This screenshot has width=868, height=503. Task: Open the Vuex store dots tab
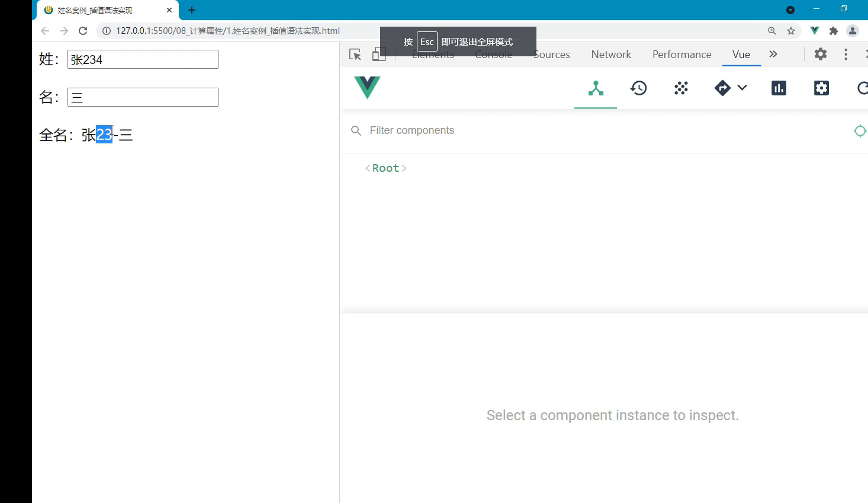(681, 88)
